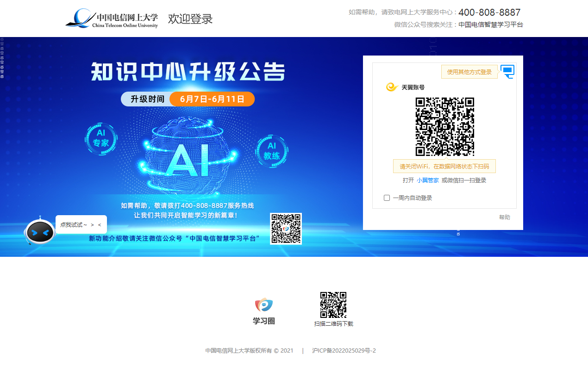Click the 学习圈 app icon
Viewport: 588px width, 391px height.
tap(263, 304)
